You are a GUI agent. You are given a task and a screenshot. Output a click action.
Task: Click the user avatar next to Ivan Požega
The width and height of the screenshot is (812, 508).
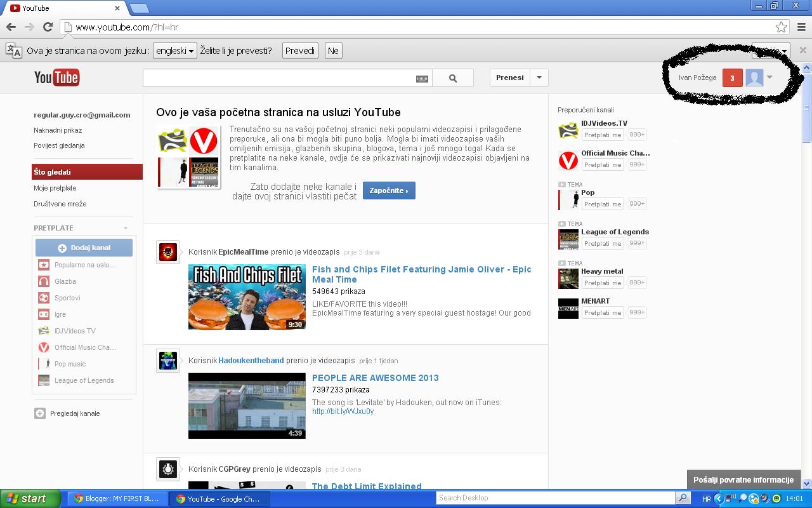754,78
